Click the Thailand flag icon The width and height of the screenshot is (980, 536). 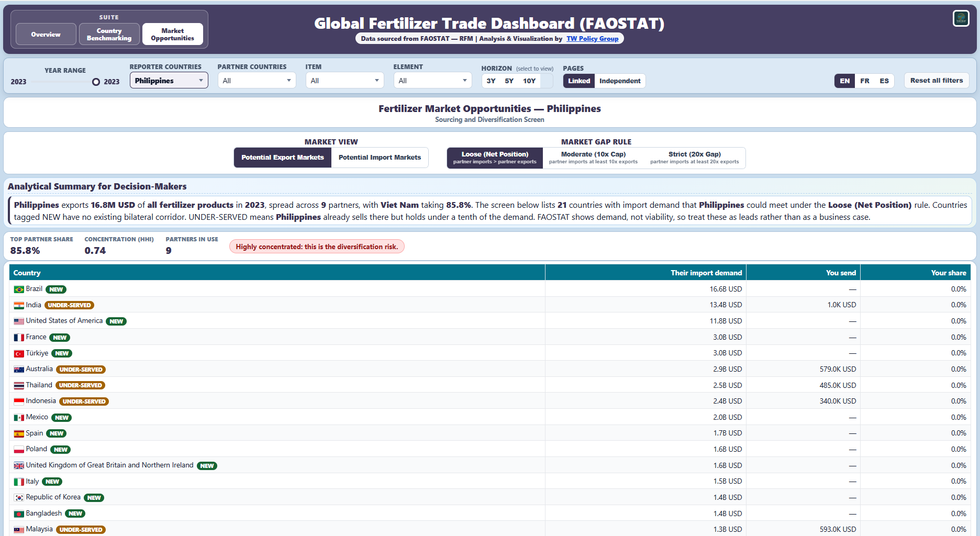click(x=19, y=385)
